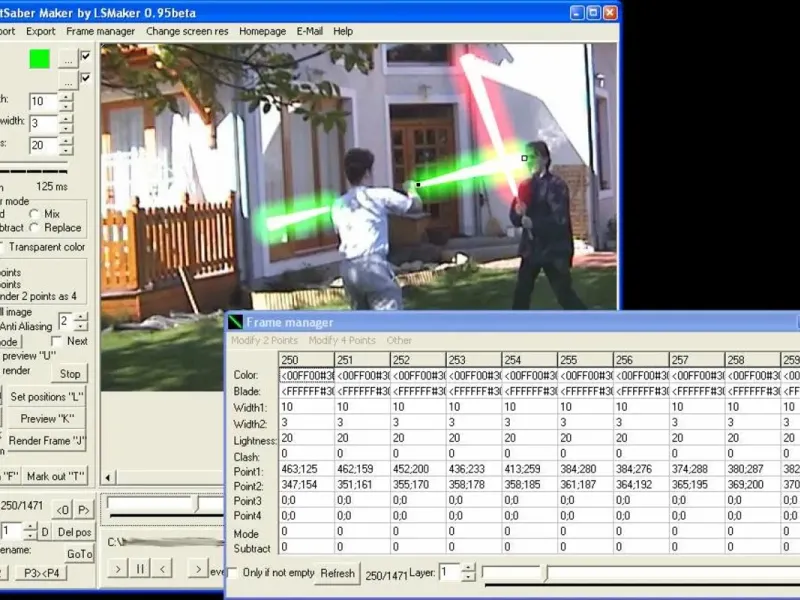Click the P> button

84,510
